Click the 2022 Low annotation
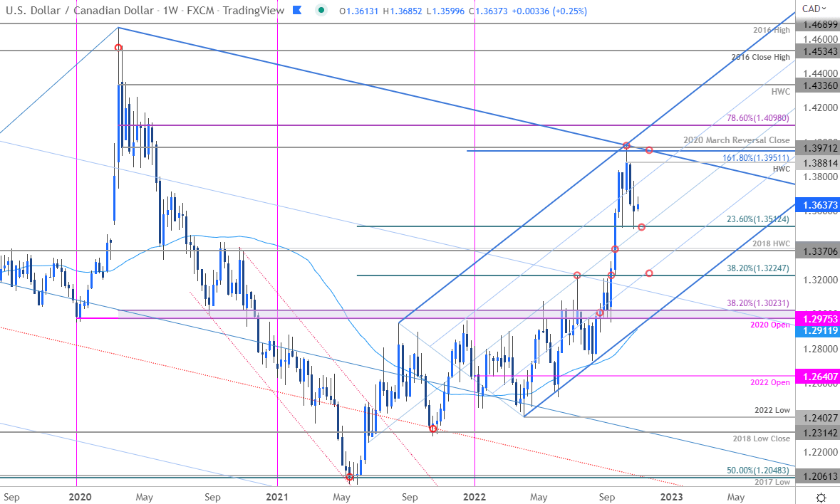This screenshot has height=504, width=840. coord(772,410)
